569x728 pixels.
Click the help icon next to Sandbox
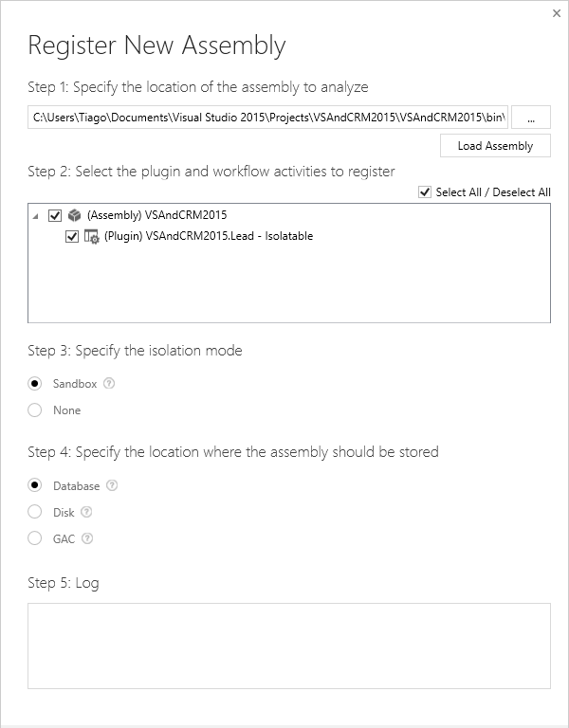[109, 384]
